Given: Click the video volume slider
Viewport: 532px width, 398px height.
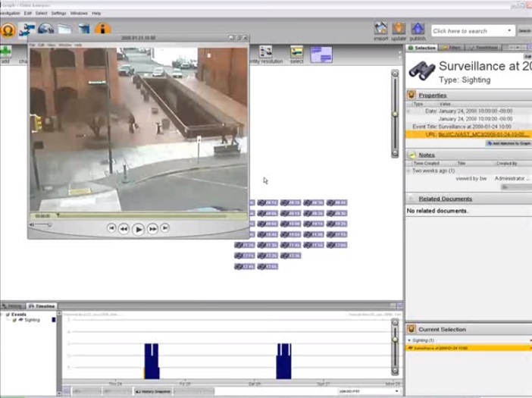Looking at the screenshot, I should (43, 224).
